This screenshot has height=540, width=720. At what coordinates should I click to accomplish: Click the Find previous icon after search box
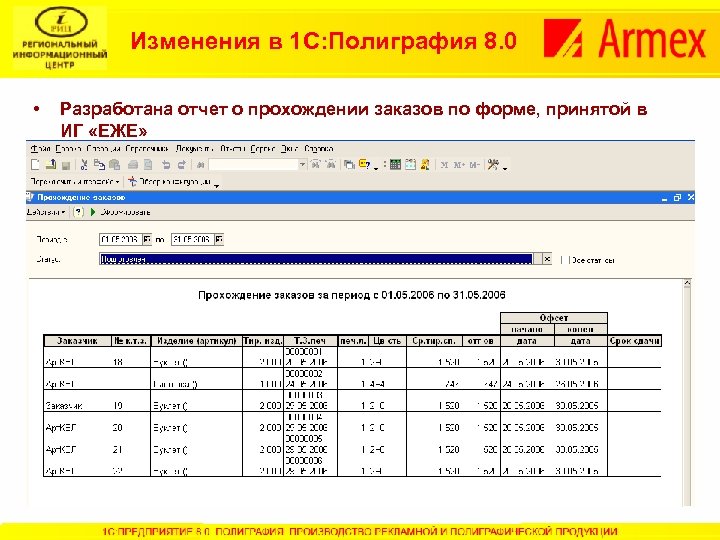coord(331,164)
